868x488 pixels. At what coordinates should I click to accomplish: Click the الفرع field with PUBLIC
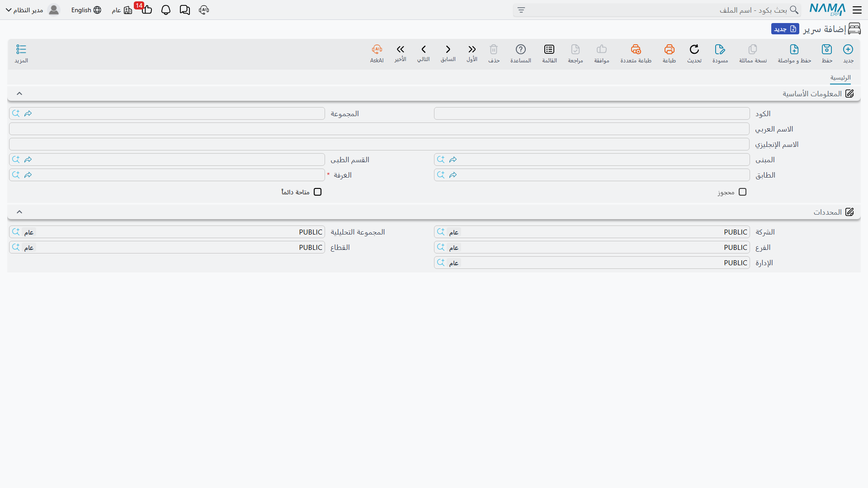(592, 247)
